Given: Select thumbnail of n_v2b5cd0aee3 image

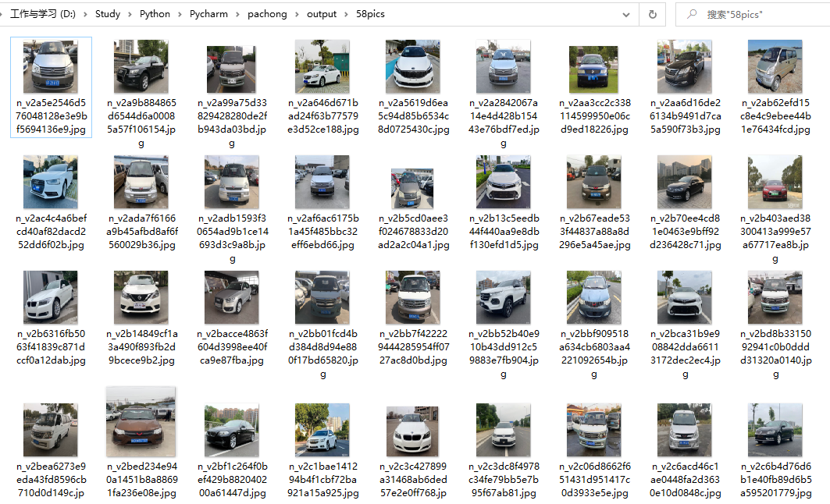Looking at the screenshot, I should click(412, 188).
